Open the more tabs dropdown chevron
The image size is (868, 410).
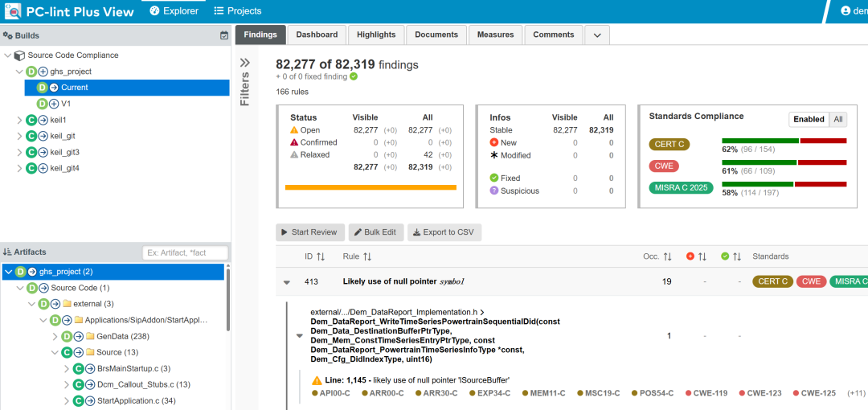click(597, 35)
